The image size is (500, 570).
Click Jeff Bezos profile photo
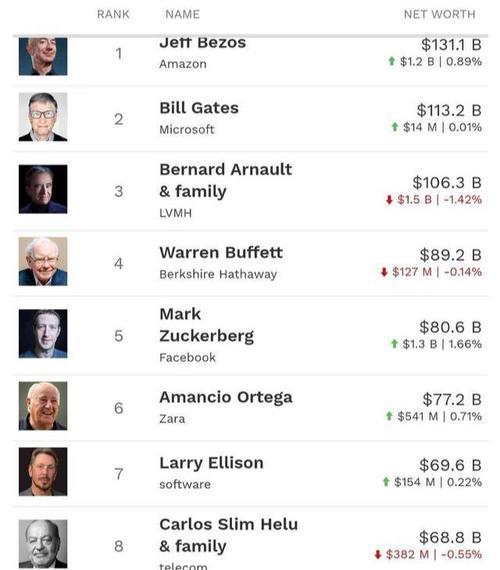(43, 56)
